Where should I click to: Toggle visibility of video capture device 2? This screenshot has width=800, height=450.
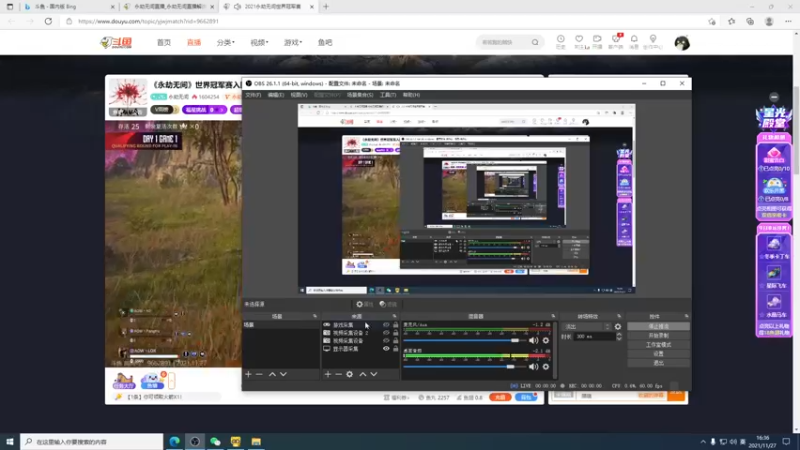(x=386, y=333)
